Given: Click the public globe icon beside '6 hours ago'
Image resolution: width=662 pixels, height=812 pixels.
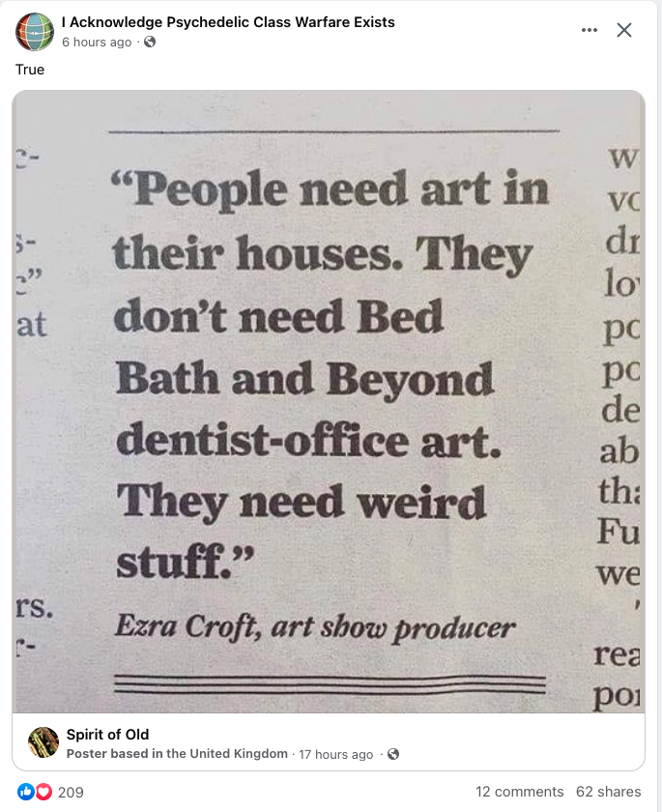Looking at the screenshot, I should (x=150, y=42).
